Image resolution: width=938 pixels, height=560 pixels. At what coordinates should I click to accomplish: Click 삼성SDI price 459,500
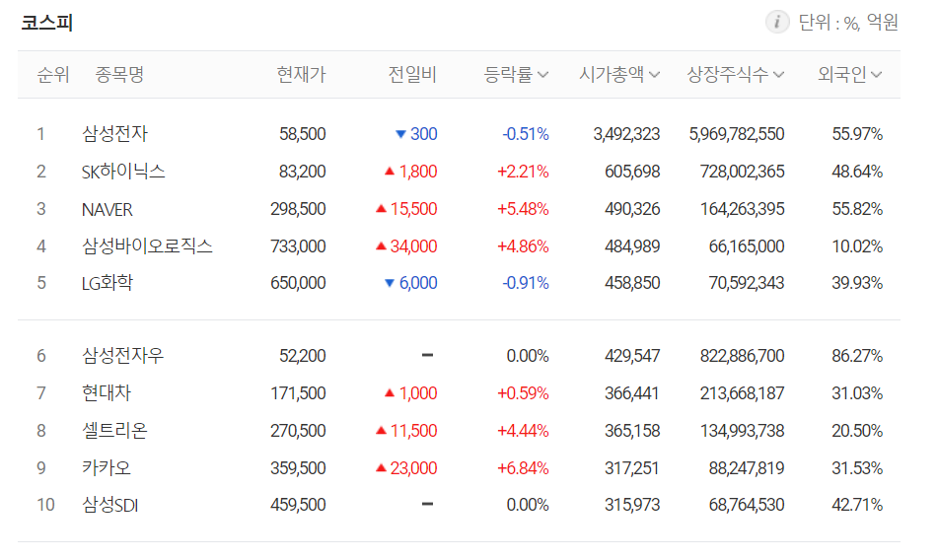[298, 505]
